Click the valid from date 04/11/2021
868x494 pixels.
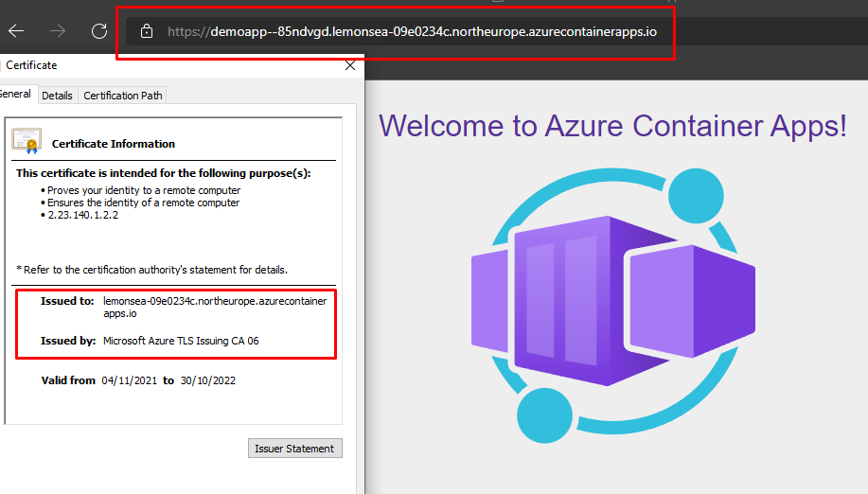click(x=129, y=380)
